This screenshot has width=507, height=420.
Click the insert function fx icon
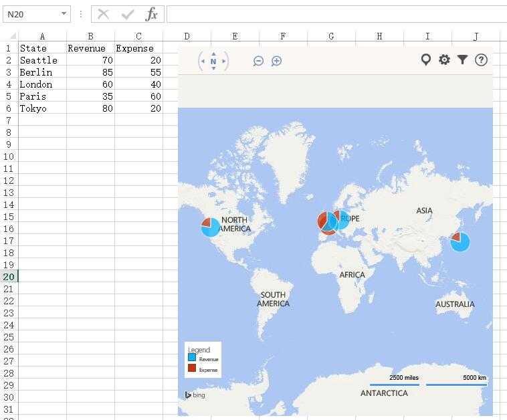[x=152, y=14]
